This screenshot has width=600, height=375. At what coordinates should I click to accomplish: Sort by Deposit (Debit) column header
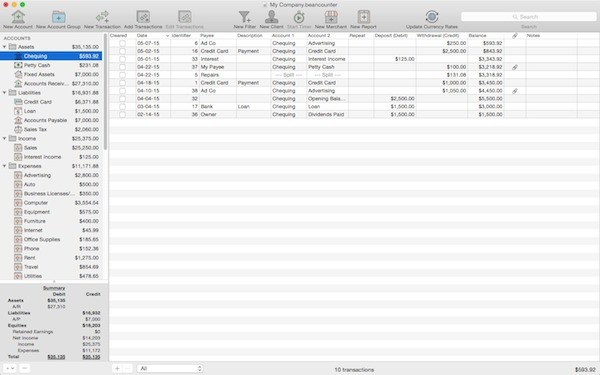[x=395, y=36]
